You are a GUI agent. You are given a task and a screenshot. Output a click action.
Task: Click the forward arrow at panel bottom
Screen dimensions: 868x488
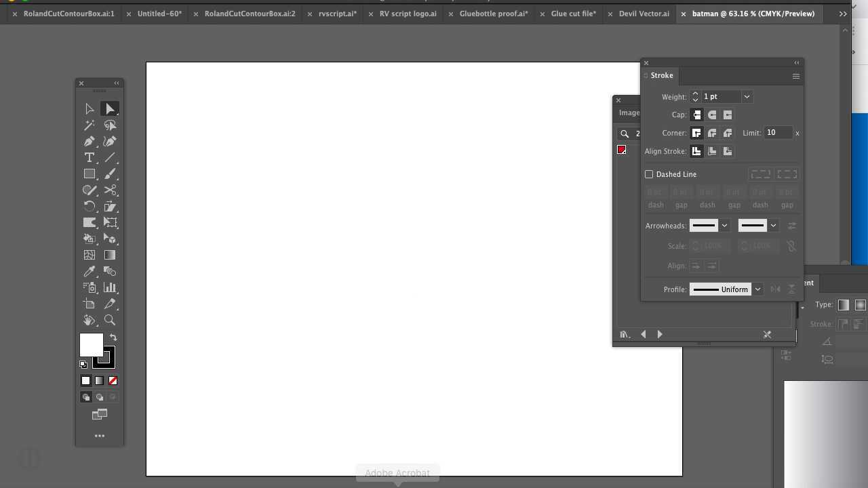pyautogui.click(x=659, y=333)
